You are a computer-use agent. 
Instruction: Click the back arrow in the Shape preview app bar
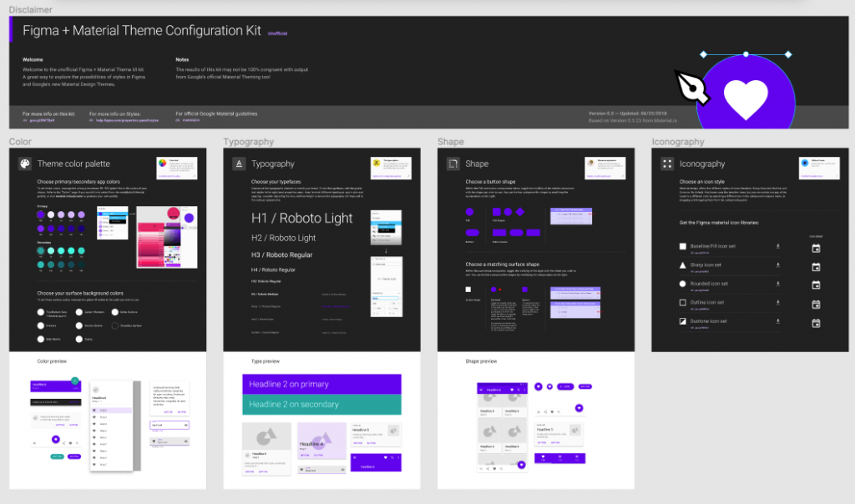483,390
